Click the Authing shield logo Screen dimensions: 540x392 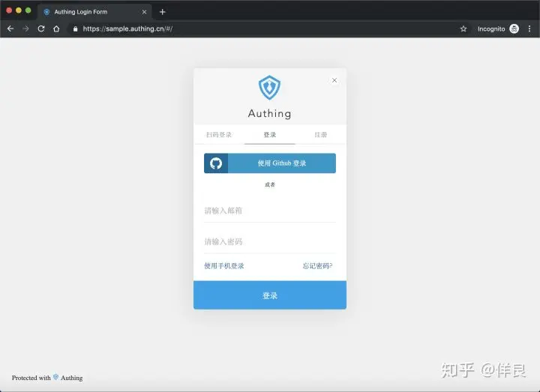click(x=270, y=88)
